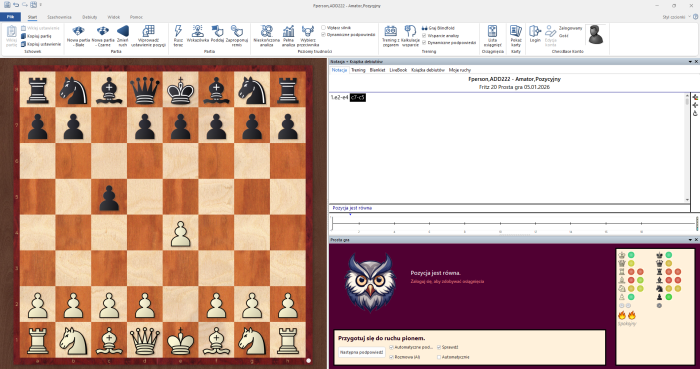
Task: Toggle Dynamiczne podpowiedzi in Poziomy trudności
Action: 324,34
